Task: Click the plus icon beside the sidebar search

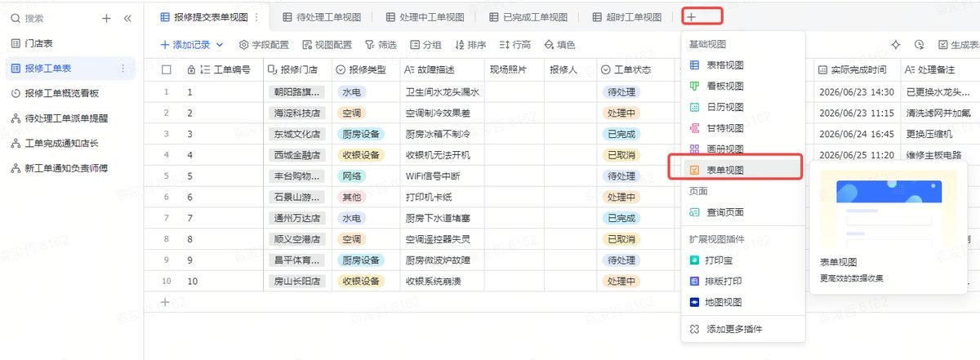Action: pos(106,18)
